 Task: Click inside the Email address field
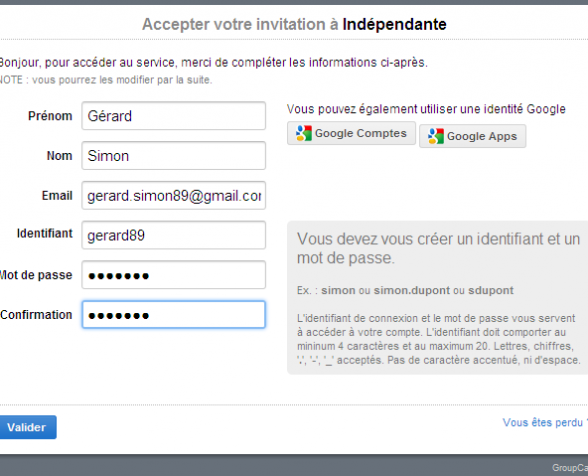click(174, 195)
